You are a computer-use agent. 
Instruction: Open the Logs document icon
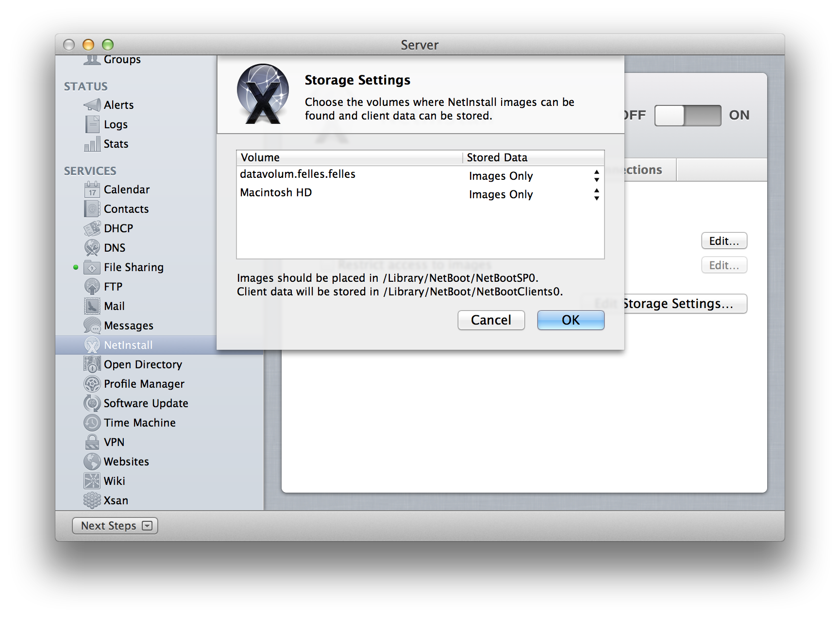click(x=92, y=124)
